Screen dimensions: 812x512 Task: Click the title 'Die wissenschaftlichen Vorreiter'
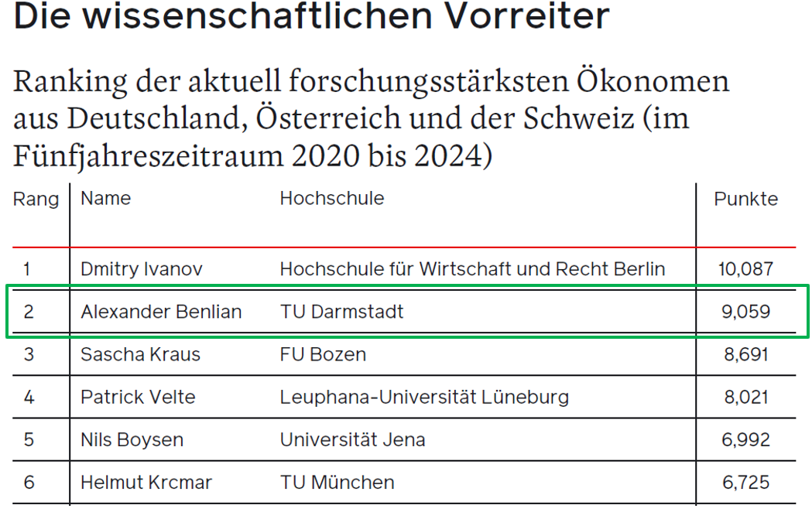(311, 15)
